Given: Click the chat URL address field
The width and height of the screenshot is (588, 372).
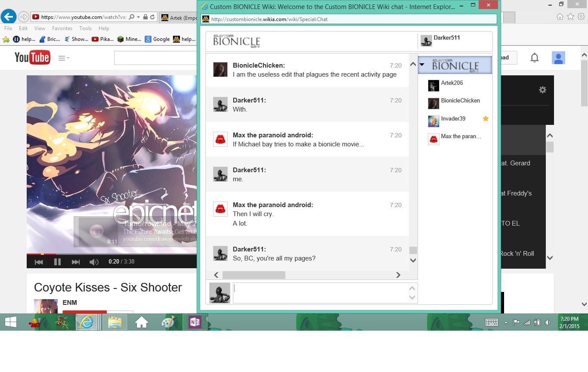Looking at the screenshot, I should (349, 19).
